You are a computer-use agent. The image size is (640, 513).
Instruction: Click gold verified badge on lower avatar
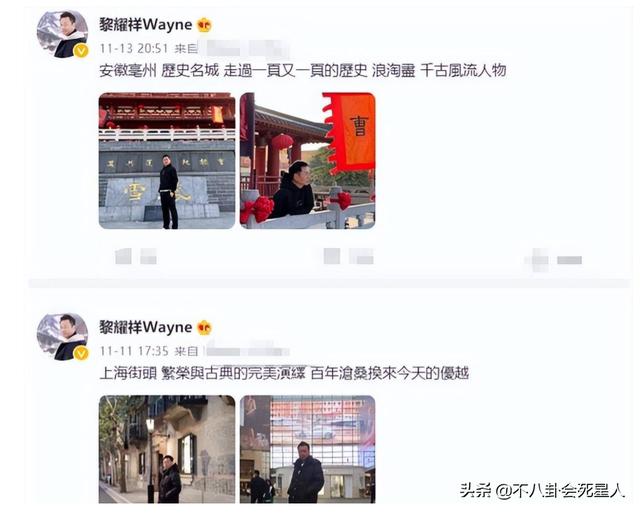coord(81,353)
